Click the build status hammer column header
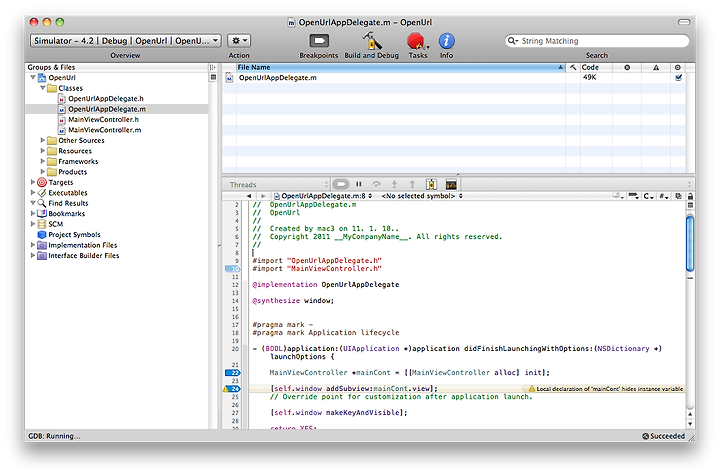The width and height of the screenshot is (720, 476). click(x=573, y=67)
